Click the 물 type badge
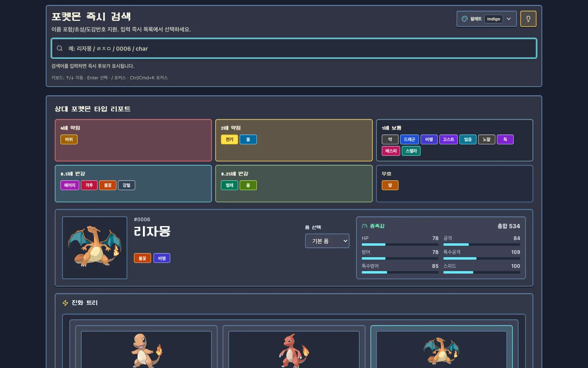588x368 pixels. [248, 139]
